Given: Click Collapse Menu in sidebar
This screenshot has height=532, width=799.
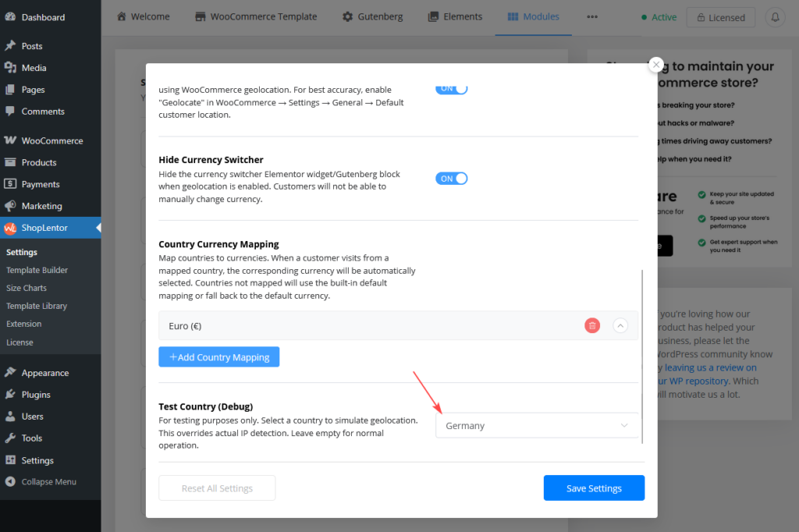Looking at the screenshot, I should pos(48,481).
